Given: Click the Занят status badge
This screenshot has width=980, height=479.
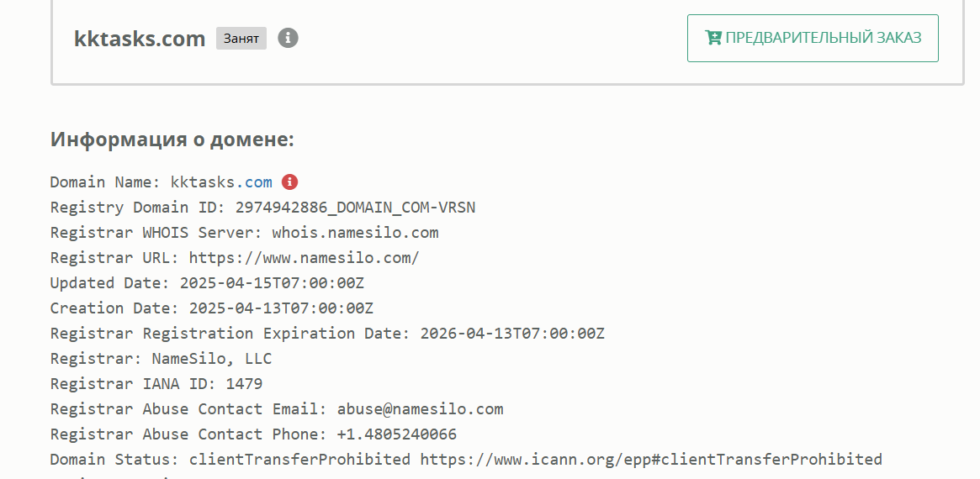Looking at the screenshot, I should [x=241, y=38].
